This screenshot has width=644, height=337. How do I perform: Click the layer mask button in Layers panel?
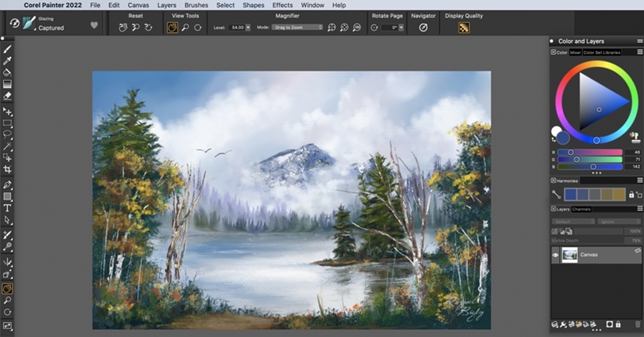click(x=609, y=324)
